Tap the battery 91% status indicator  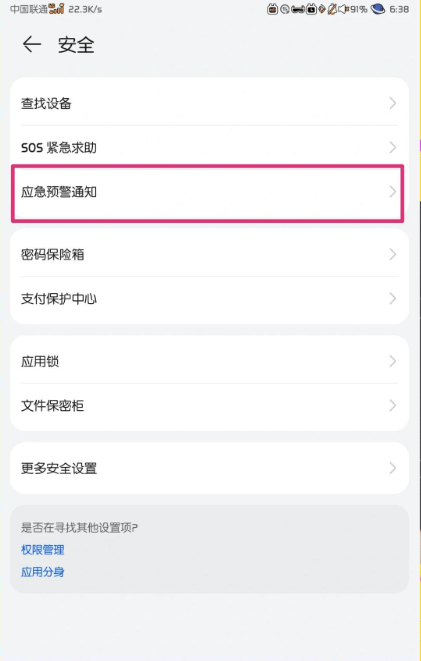point(359,9)
